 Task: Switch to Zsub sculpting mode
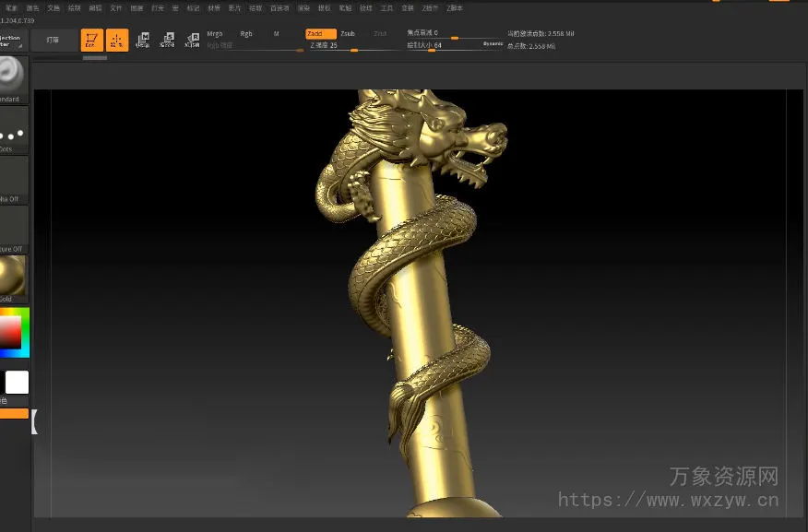(x=348, y=33)
